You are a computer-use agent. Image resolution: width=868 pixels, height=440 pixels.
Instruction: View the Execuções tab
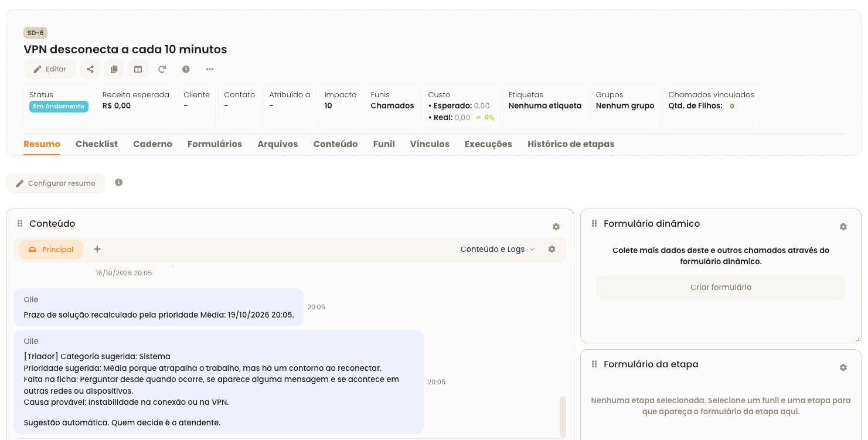tap(488, 144)
